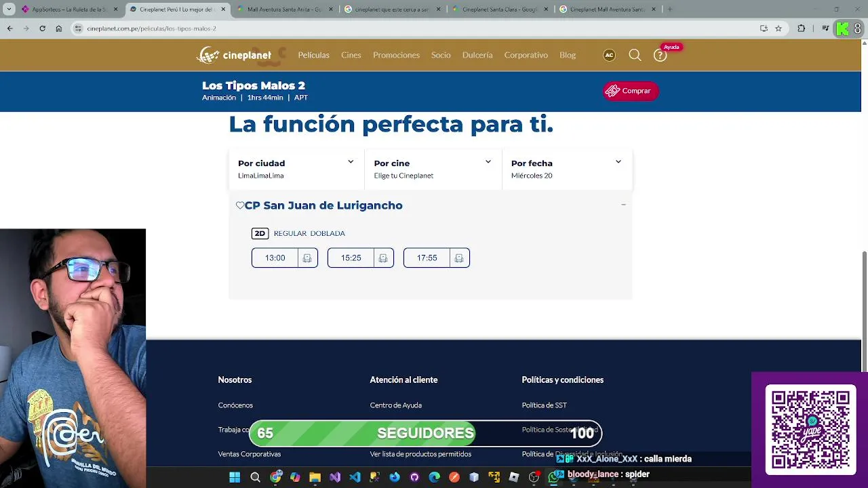Switch to Mall Aventura Santa Anita maps tab
Image resolution: width=868 pixels, height=488 pixels.
coord(283,9)
